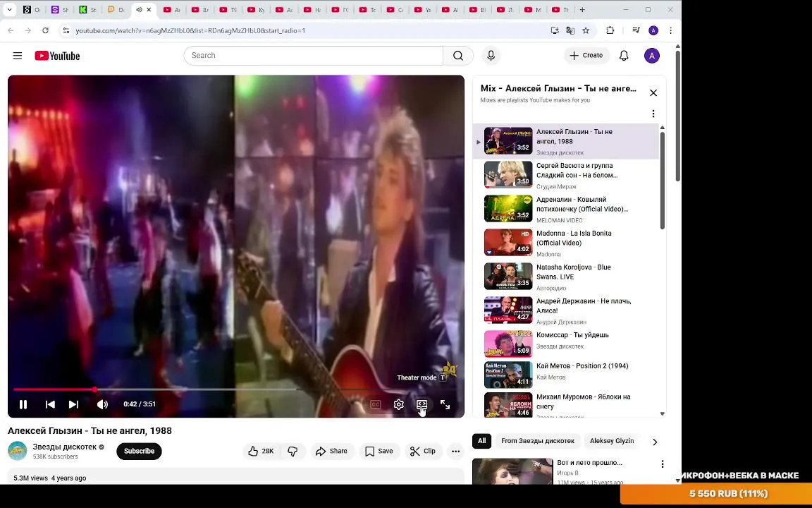The width and height of the screenshot is (812, 508).
Task: Switch to the first browser tab
Action: [x=32, y=9]
